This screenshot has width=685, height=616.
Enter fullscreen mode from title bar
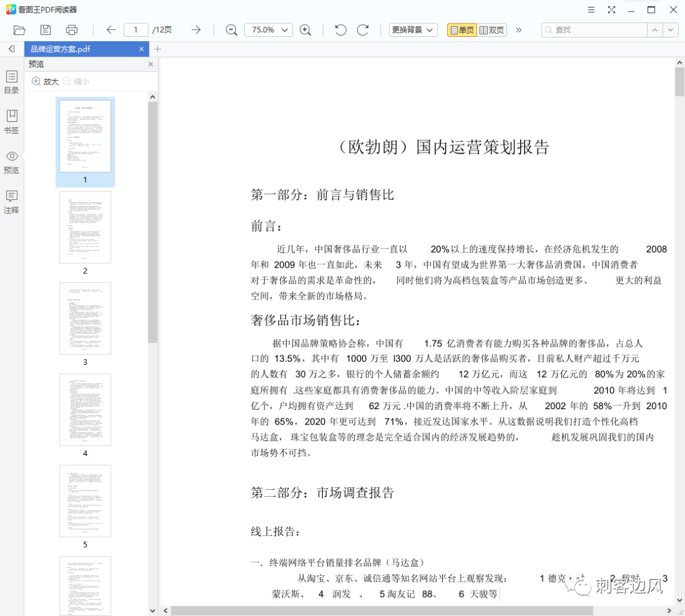611,10
